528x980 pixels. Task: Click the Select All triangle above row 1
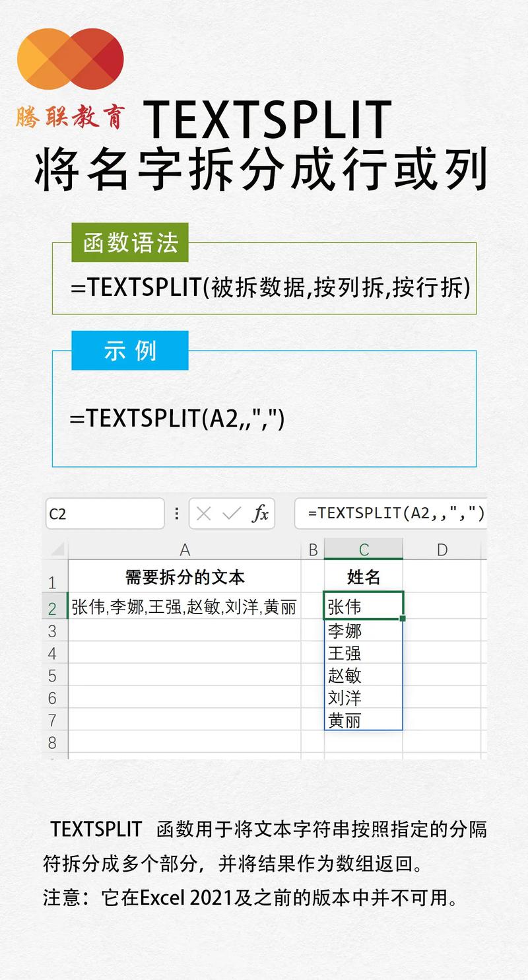tap(56, 549)
